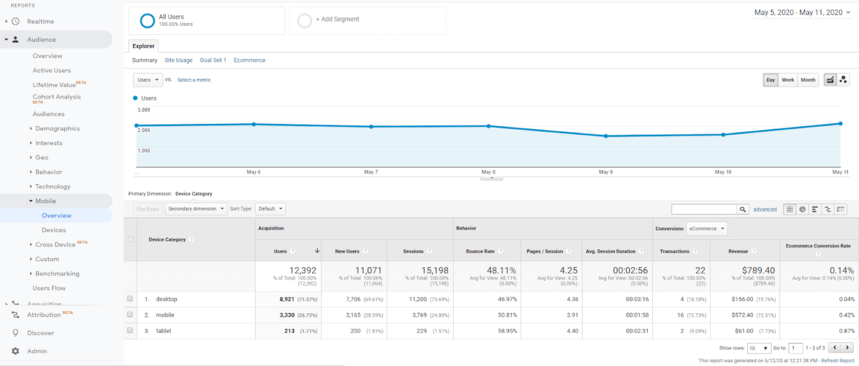This screenshot has width=859, height=366.
Task: Switch to line chart view icon
Action: (x=830, y=80)
